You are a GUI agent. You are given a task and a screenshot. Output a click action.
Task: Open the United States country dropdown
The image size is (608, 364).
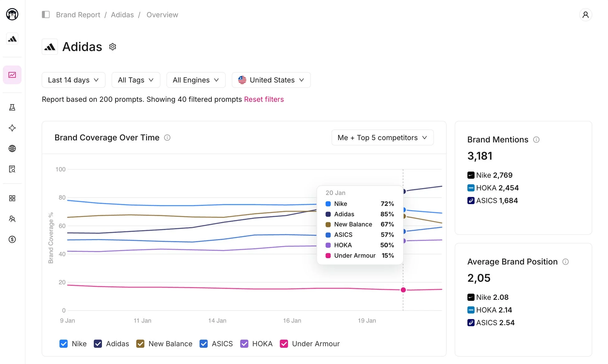click(271, 80)
